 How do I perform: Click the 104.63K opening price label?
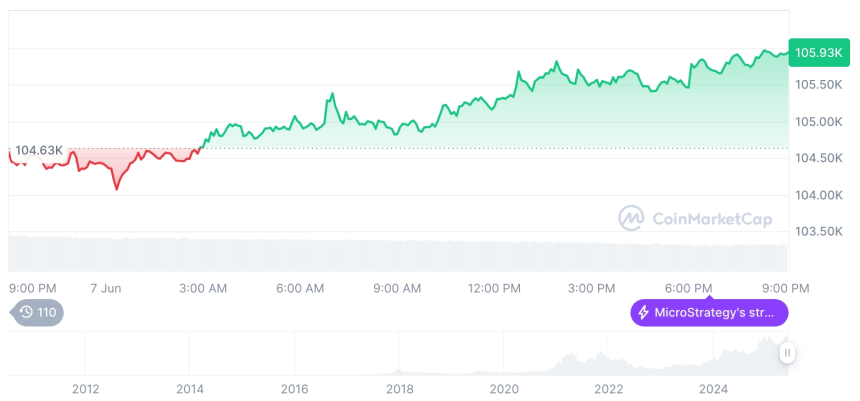38,150
